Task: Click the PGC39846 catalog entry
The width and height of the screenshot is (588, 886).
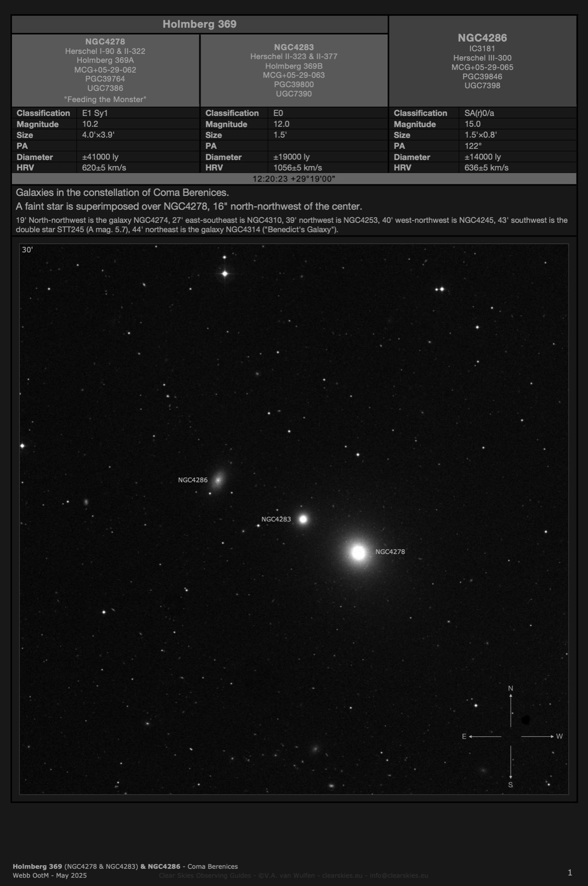Action: click(x=482, y=76)
